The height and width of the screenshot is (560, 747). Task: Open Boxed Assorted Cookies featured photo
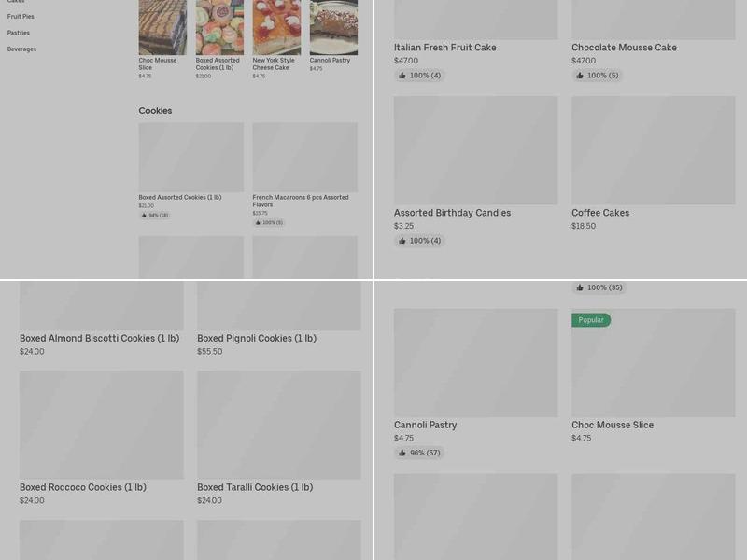tap(219, 27)
